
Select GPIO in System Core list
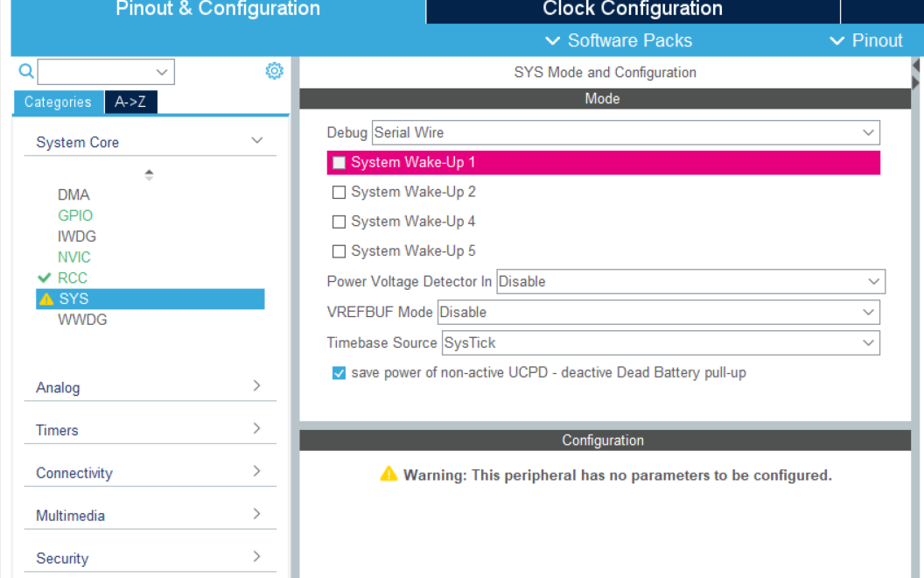[x=75, y=215]
